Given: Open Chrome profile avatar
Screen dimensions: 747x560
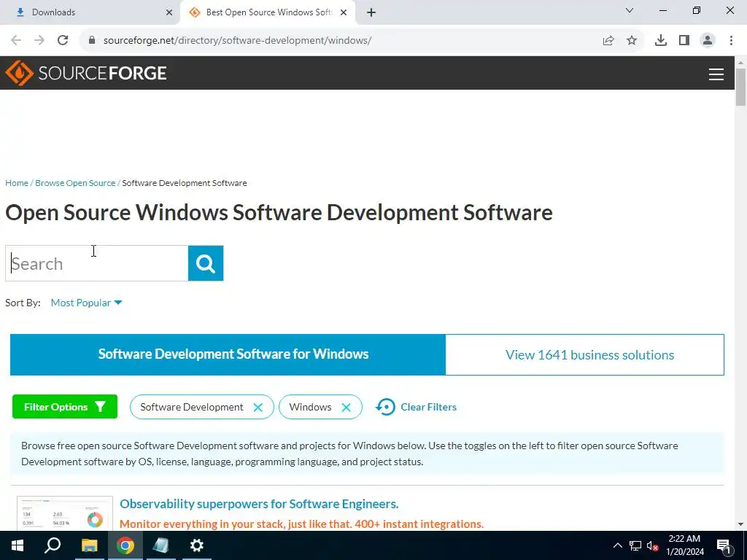Looking at the screenshot, I should [x=708, y=41].
